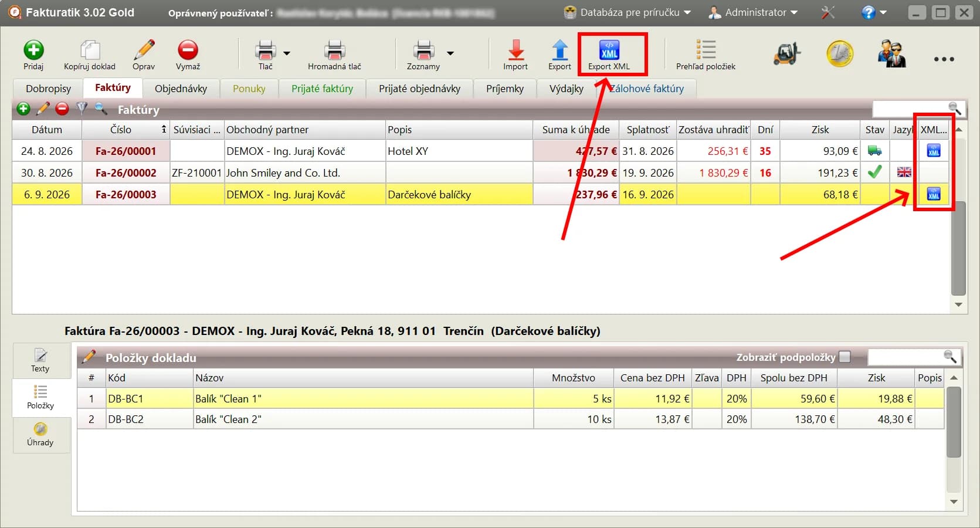Expand the Zoznamy dropdown arrow
This screenshot has height=528, width=980.
(x=450, y=53)
